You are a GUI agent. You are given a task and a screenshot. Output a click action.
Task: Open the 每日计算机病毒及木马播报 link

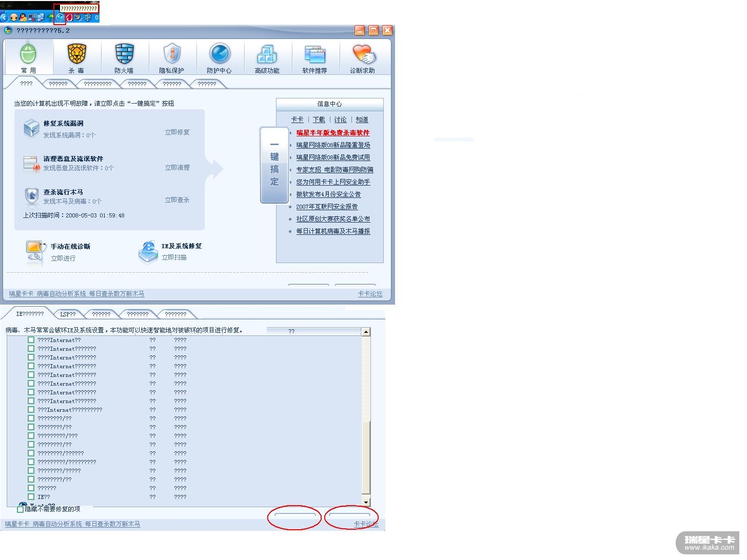point(333,231)
